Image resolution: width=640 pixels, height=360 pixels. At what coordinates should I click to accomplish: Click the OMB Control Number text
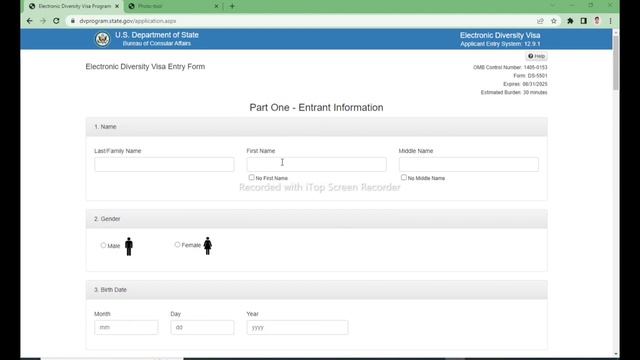coord(510,67)
